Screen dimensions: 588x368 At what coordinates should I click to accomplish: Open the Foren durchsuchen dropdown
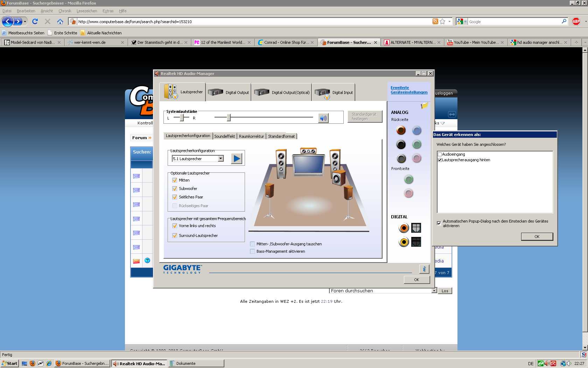(x=434, y=291)
